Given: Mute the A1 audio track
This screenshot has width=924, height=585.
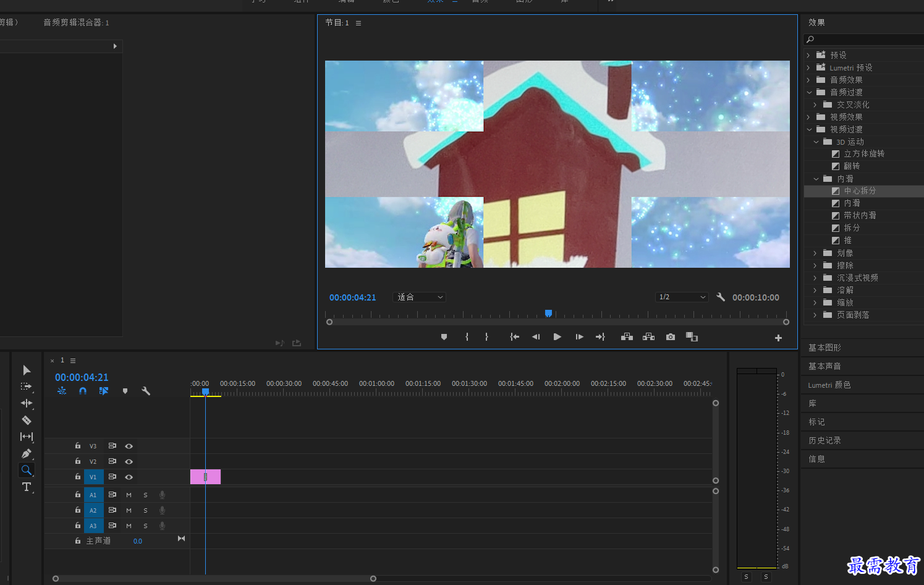Looking at the screenshot, I should (129, 495).
